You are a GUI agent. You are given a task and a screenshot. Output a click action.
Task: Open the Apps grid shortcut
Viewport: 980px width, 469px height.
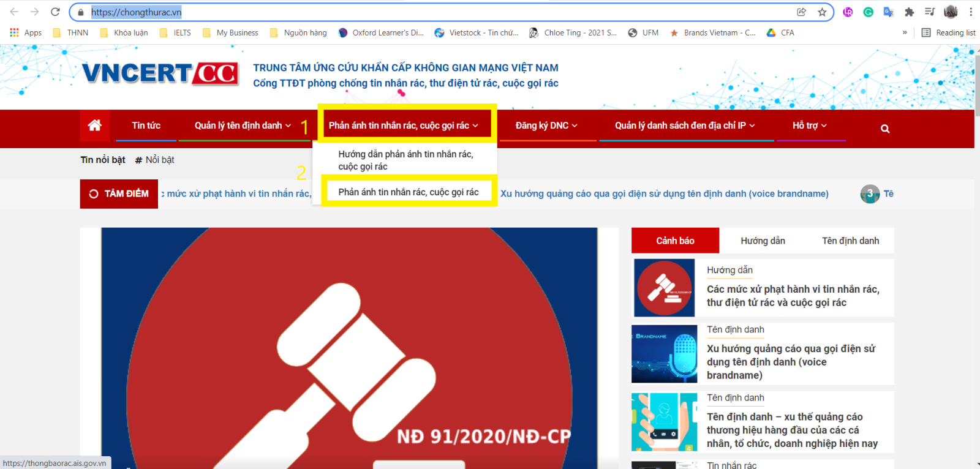[x=26, y=32]
